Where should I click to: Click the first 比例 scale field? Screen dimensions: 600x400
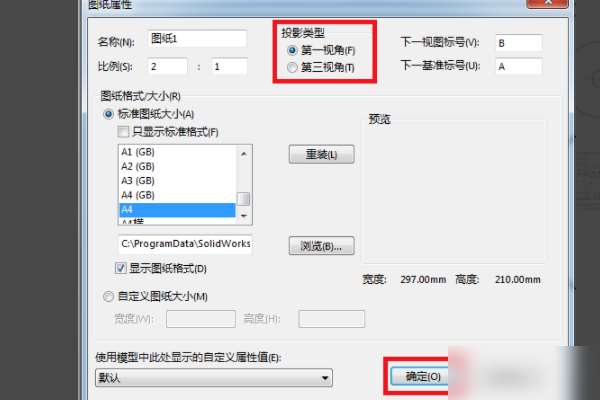[x=168, y=66]
